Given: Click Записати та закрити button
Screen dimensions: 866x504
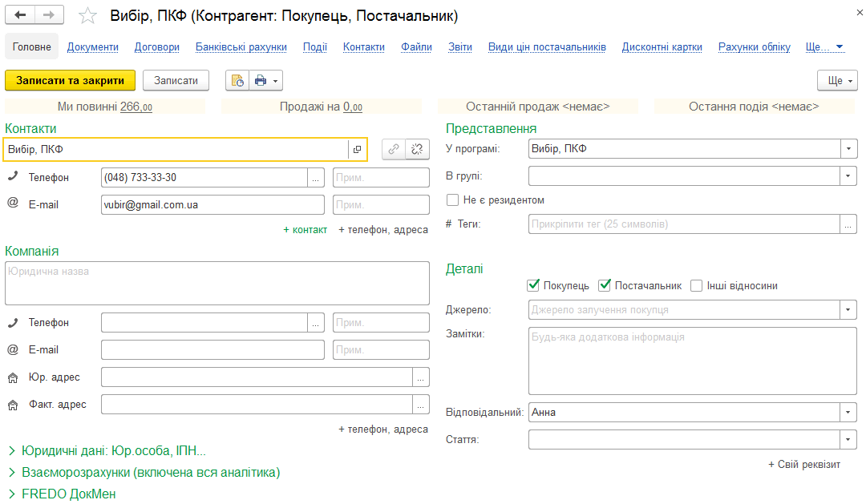Looking at the screenshot, I should tap(70, 81).
